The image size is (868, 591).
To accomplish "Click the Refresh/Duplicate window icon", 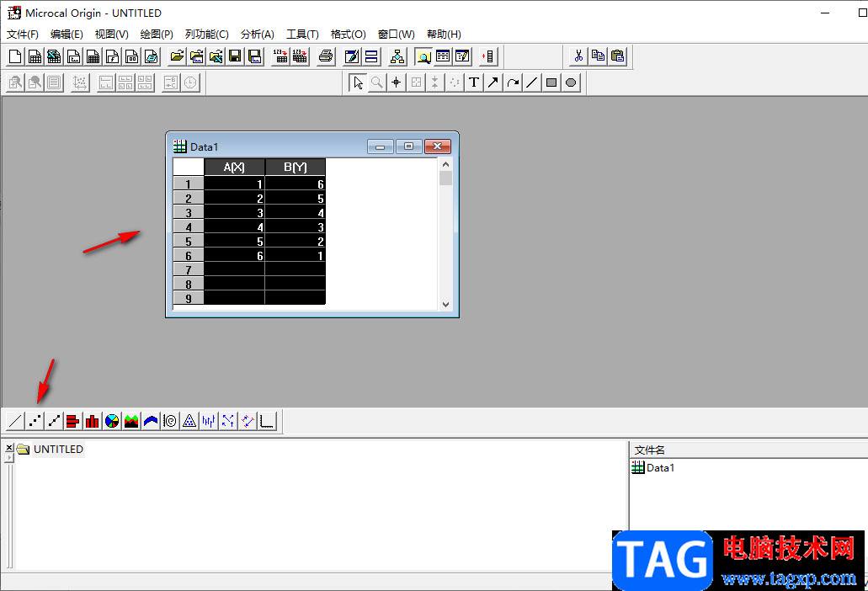I will 352,56.
